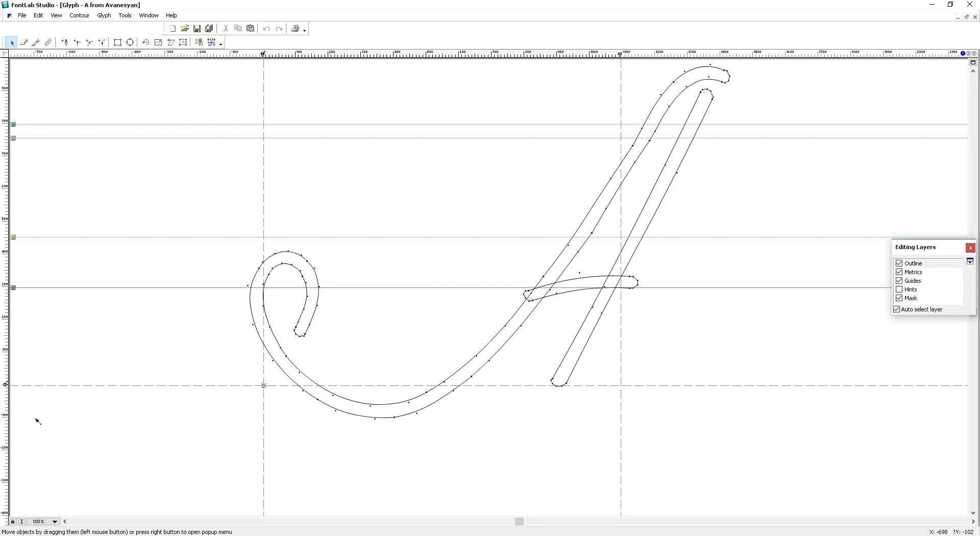This screenshot has width=980, height=536.
Task: Open the Window menu
Action: coord(149,16)
